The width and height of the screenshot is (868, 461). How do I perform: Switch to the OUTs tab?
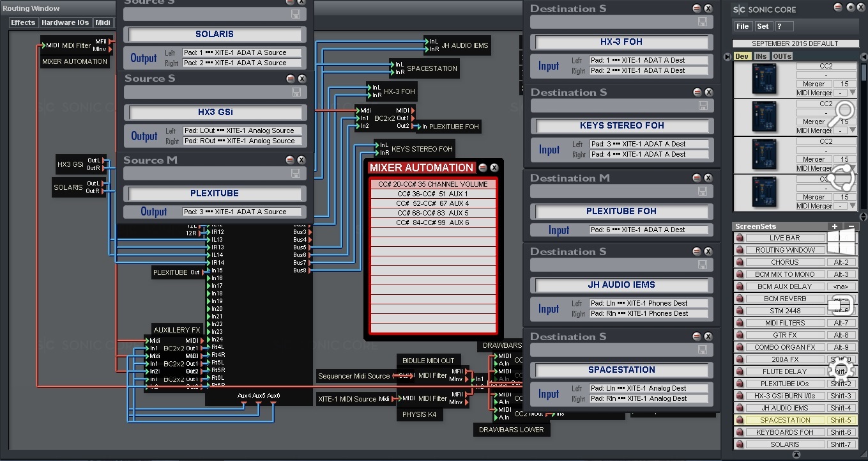click(x=782, y=56)
